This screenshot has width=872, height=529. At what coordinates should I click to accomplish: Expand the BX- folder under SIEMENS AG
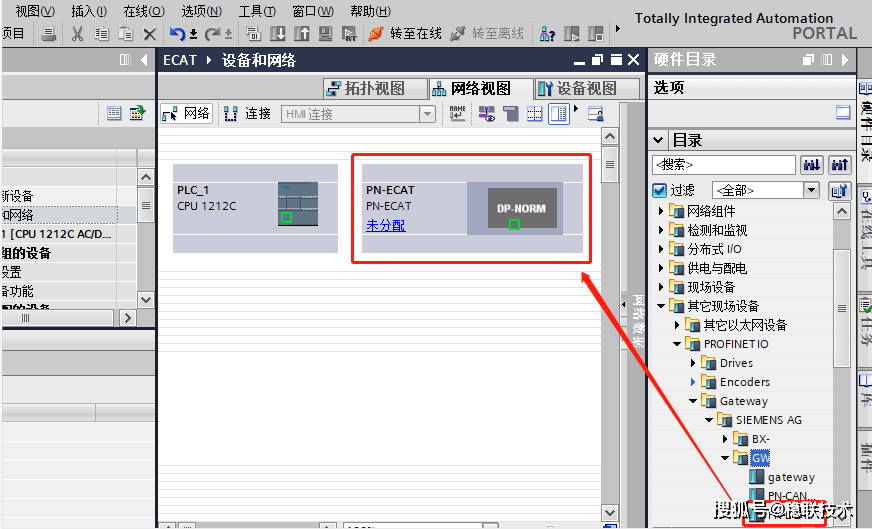click(725, 439)
